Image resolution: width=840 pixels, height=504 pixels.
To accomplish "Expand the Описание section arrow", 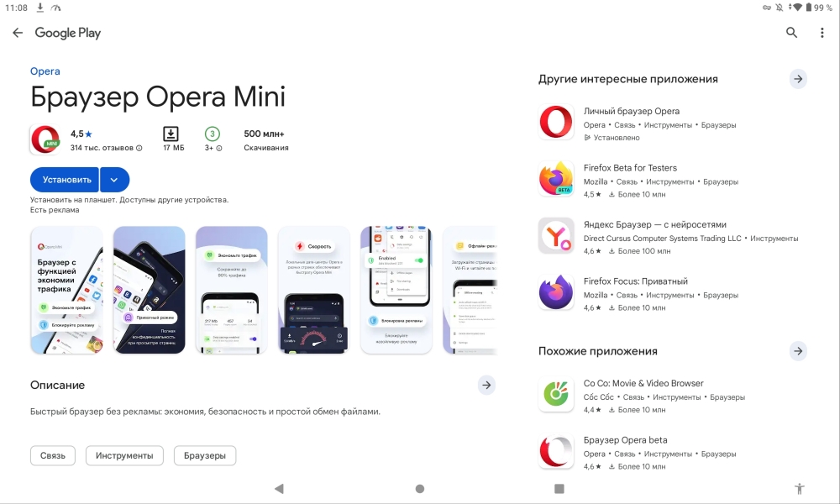I will [486, 385].
